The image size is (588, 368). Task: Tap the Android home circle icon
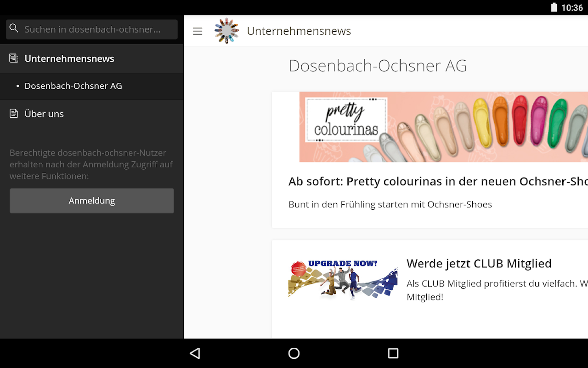294,353
